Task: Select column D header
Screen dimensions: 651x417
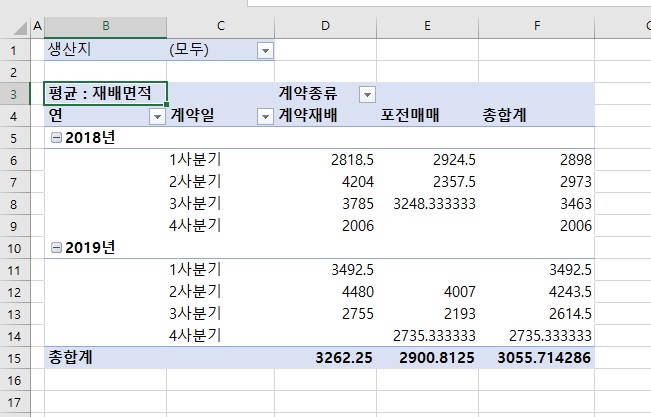Action: (325, 24)
